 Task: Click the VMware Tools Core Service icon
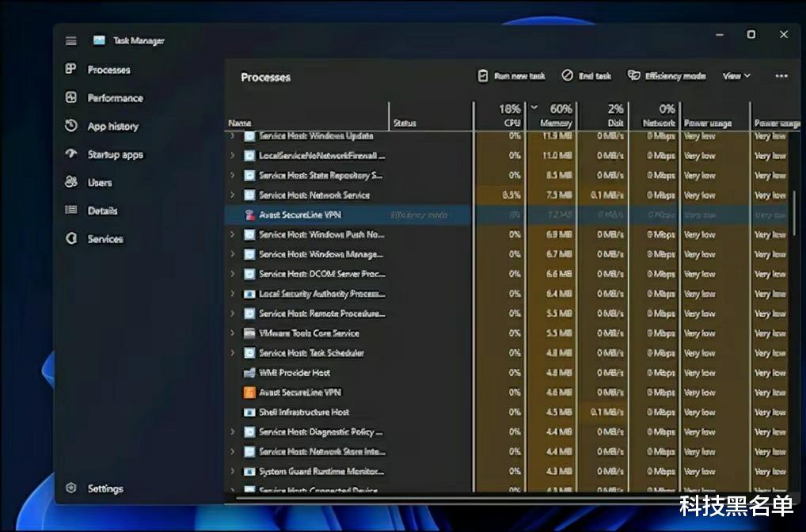tap(249, 333)
